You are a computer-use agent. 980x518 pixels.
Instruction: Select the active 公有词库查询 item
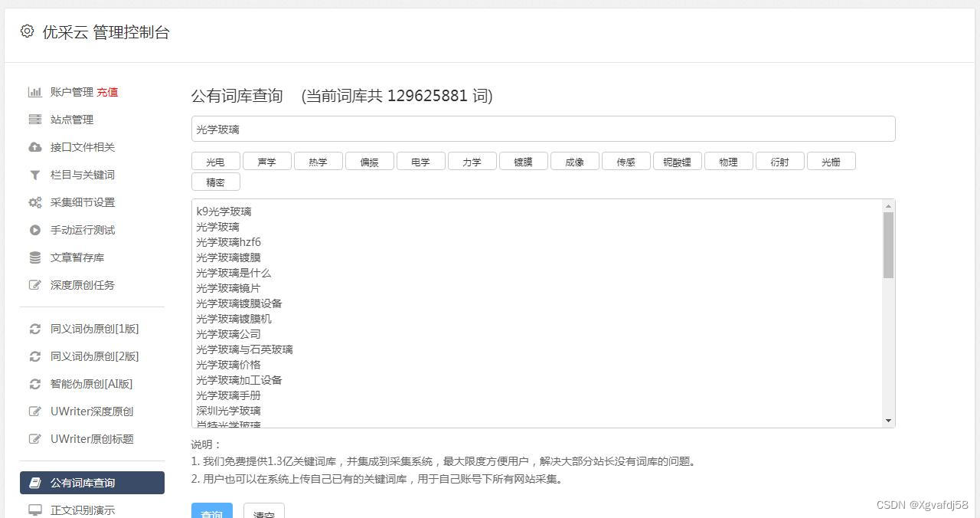pyautogui.click(x=92, y=483)
